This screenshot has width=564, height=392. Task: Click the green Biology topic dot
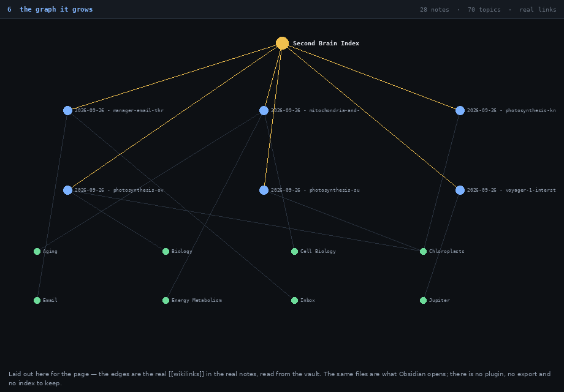point(166,252)
